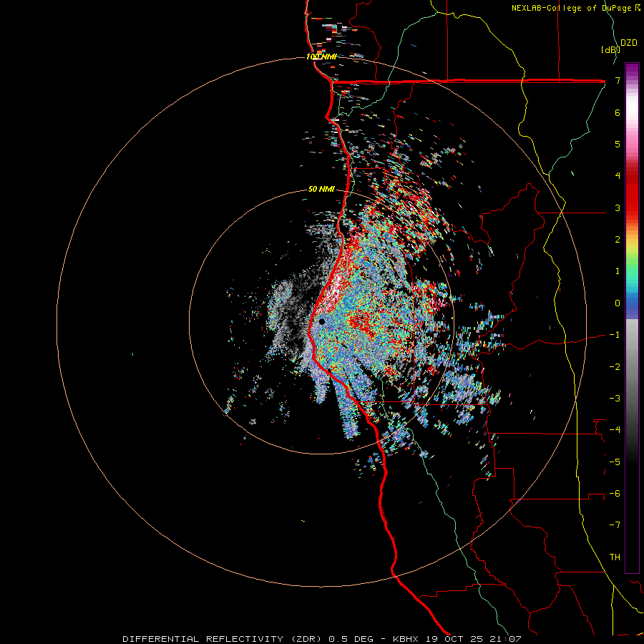Click the -1 value on color scale
Image resolution: width=644 pixels, height=644 pixels.
(x=615, y=335)
